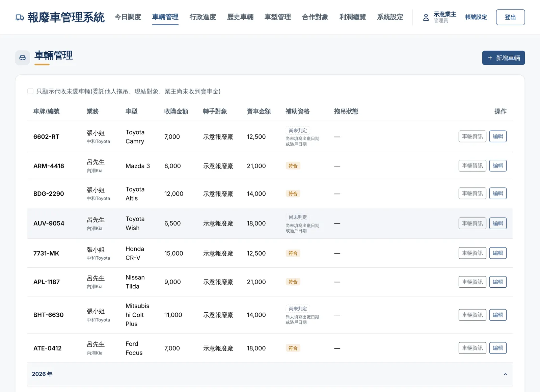The height and width of the screenshot is (392, 540).
Task: Select the 合作對象 tab
Action: (x=315, y=17)
